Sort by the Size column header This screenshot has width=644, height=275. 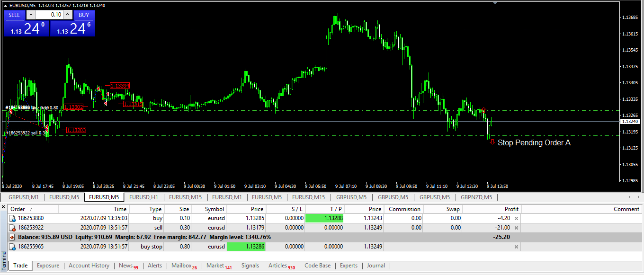(x=178, y=209)
